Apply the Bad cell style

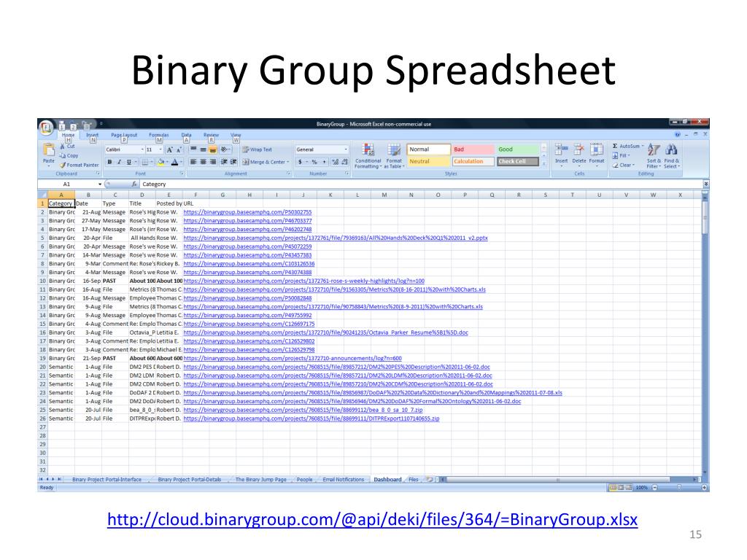click(473, 149)
